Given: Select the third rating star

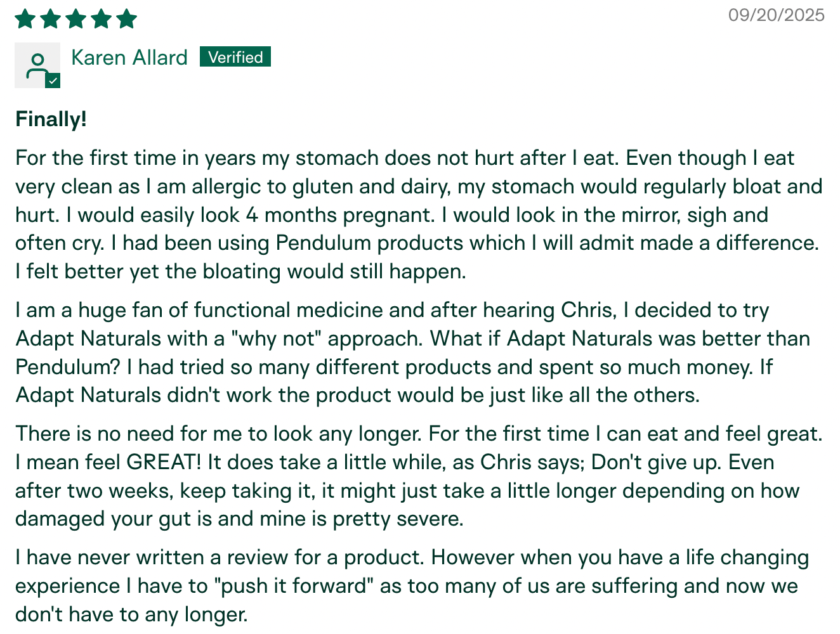Looking at the screenshot, I should click(x=76, y=19).
